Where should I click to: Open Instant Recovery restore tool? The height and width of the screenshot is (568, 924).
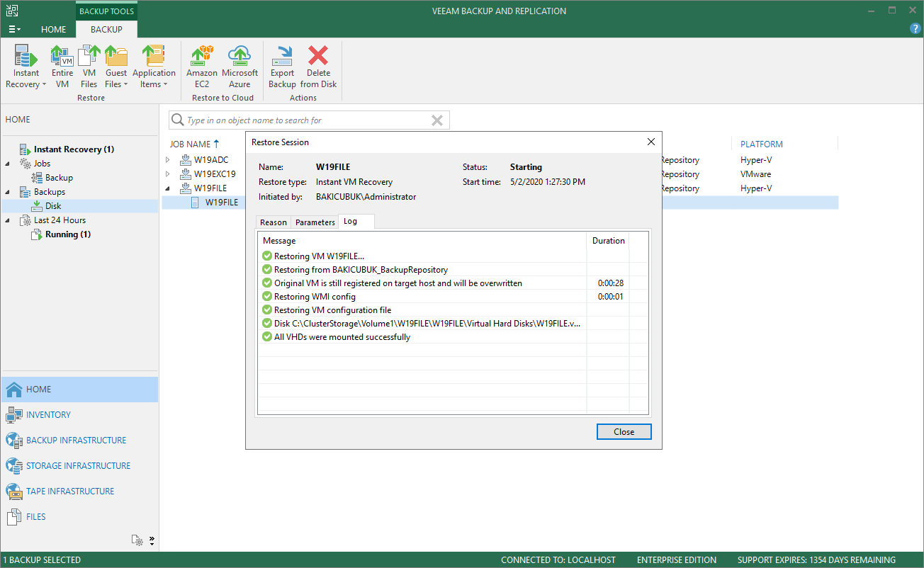[26, 67]
